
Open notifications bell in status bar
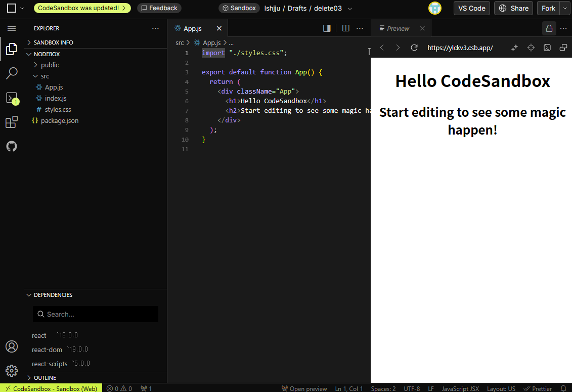coord(563,388)
